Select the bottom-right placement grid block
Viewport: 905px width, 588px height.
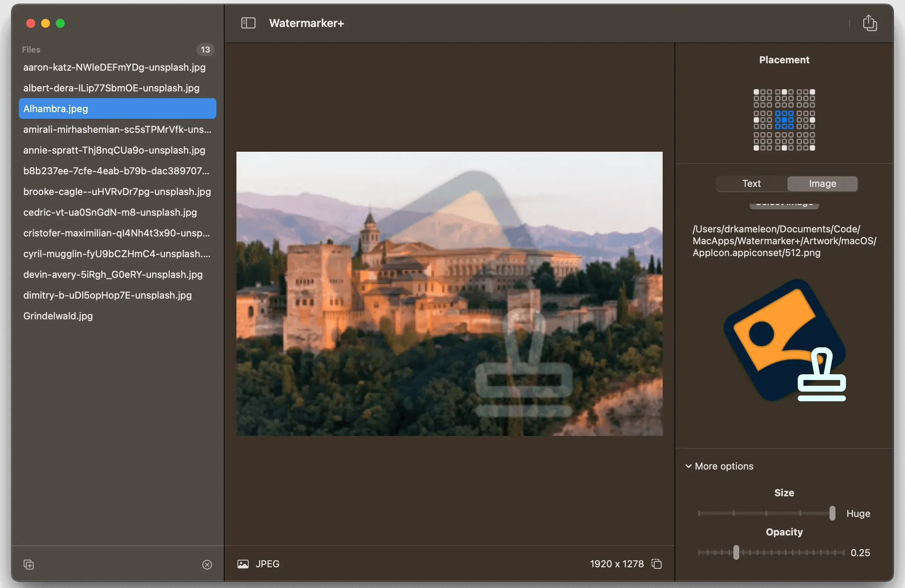pyautogui.click(x=805, y=141)
